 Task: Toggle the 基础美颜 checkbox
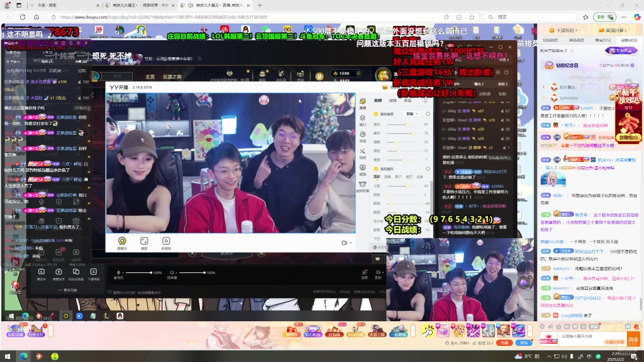click(376, 114)
